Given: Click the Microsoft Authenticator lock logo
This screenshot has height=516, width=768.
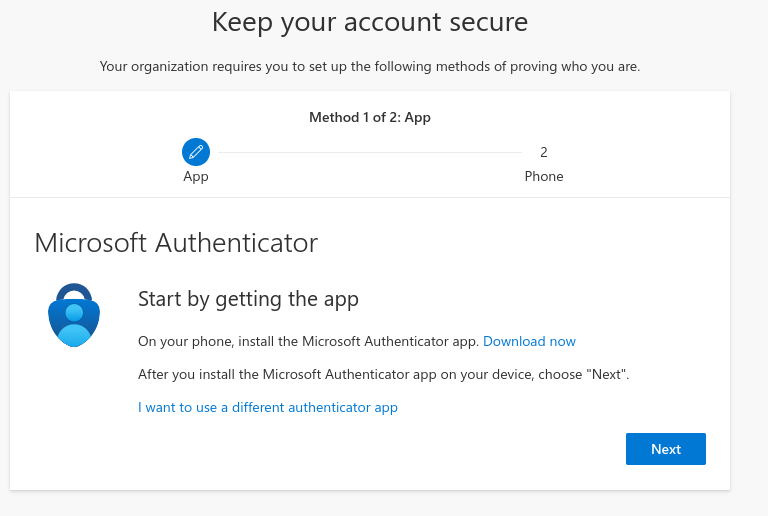Looking at the screenshot, I should [x=74, y=314].
